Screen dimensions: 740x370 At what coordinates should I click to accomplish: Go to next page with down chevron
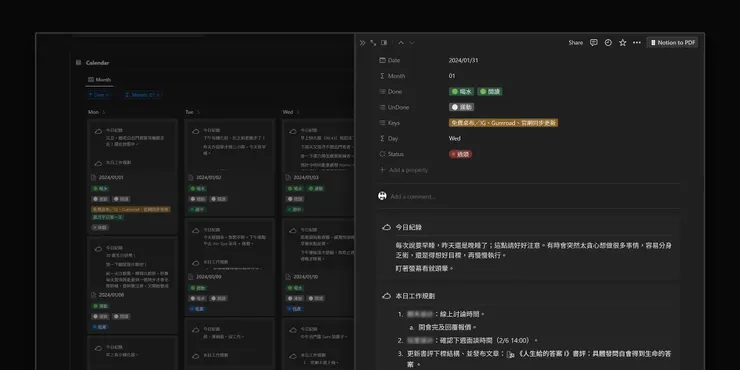pos(412,42)
